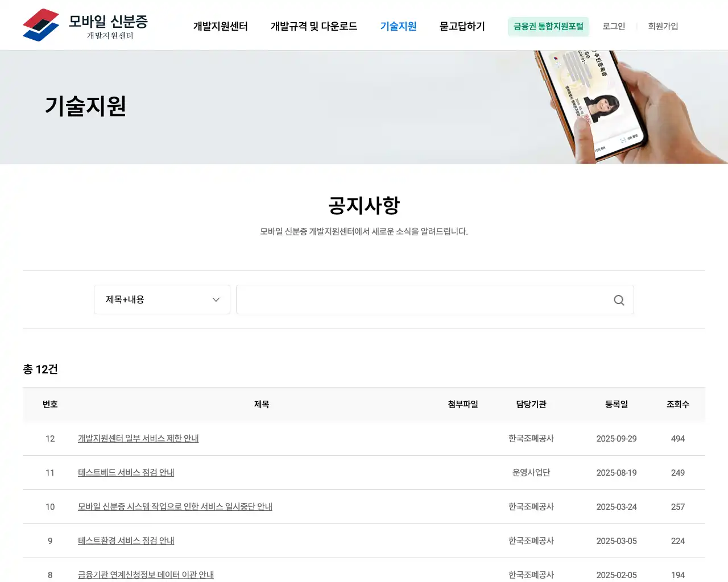Image resolution: width=728 pixels, height=582 pixels.
Task: Click the 금융권 통합지원포털 button
Action: click(x=548, y=26)
